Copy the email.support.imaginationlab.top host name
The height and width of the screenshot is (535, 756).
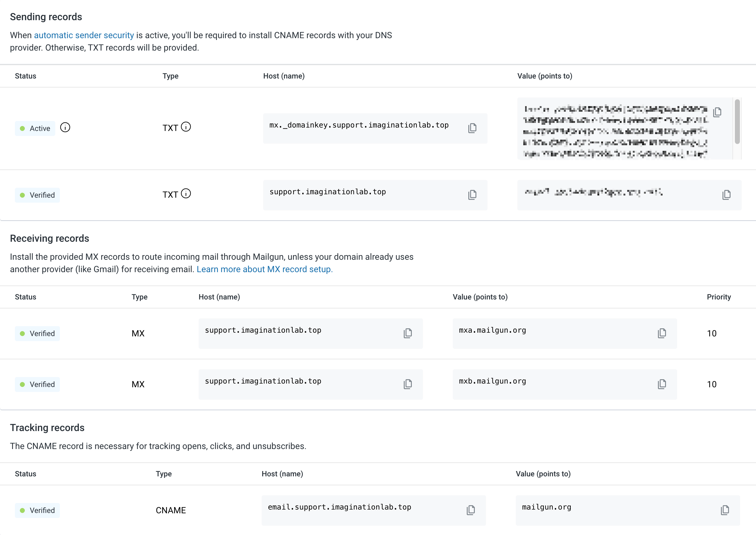point(470,510)
